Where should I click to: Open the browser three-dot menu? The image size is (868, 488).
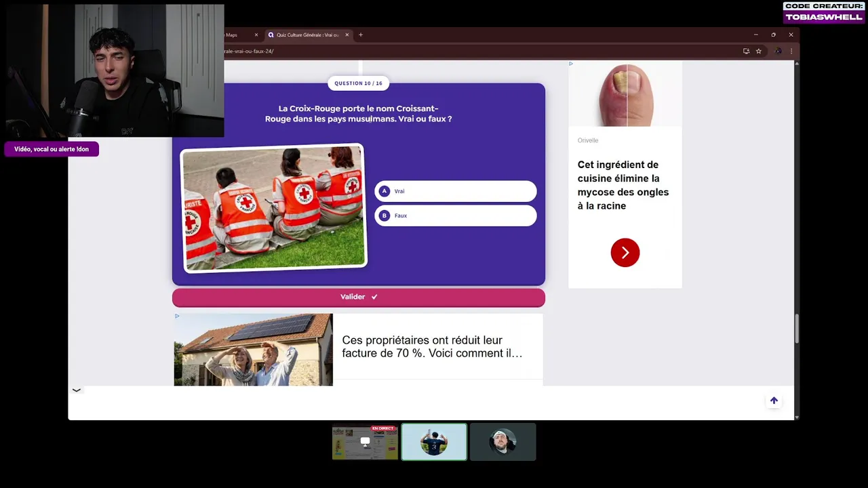click(791, 51)
